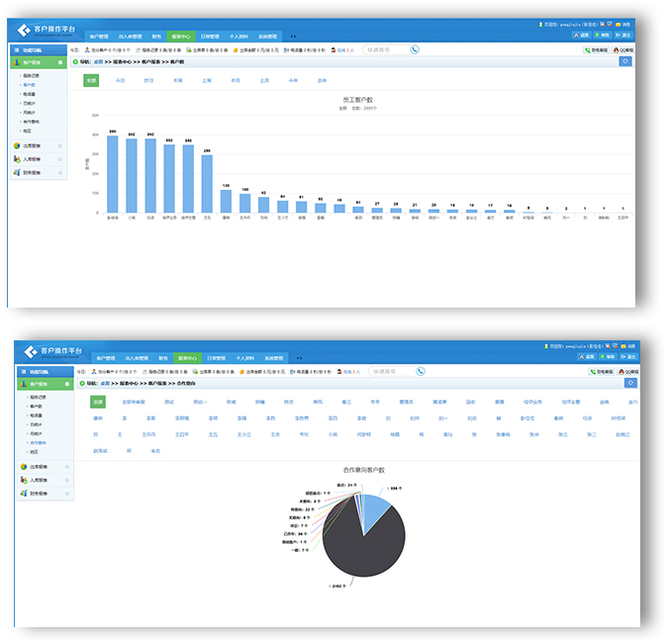
Task: Click the 入库报表 icon in top sidebar
Action: tap(17, 158)
